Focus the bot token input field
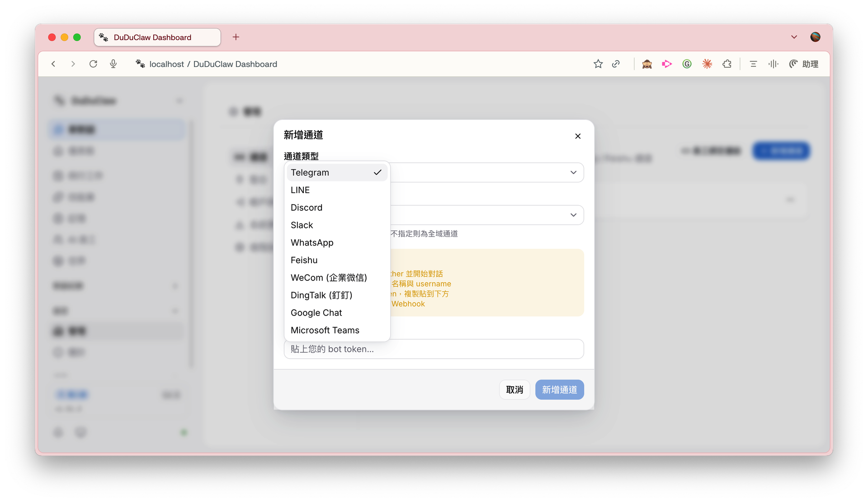 tap(434, 349)
